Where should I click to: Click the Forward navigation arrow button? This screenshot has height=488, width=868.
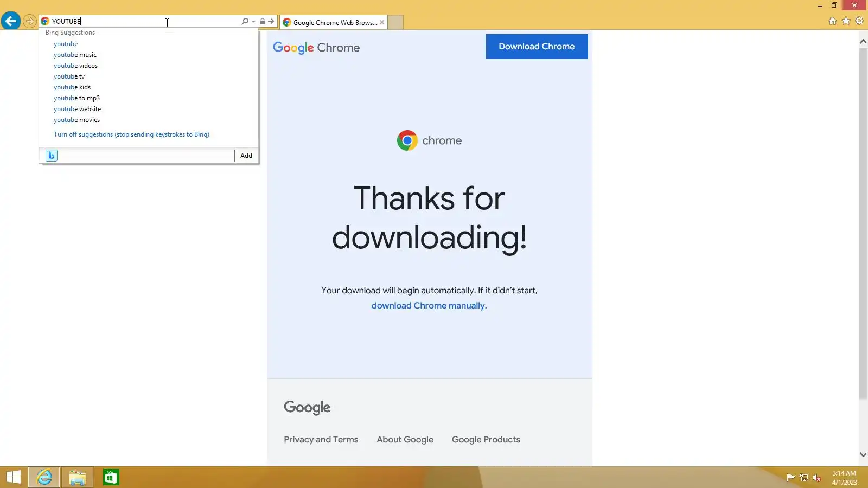point(30,22)
